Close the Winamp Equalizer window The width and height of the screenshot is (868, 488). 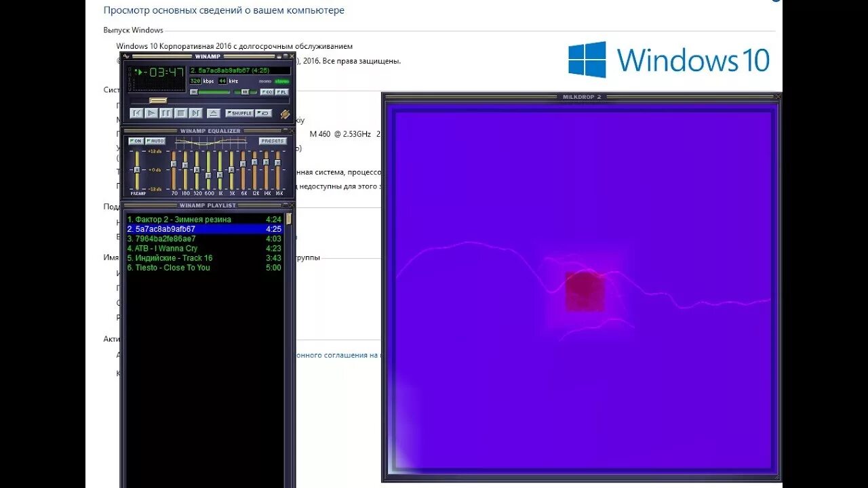click(x=292, y=131)
